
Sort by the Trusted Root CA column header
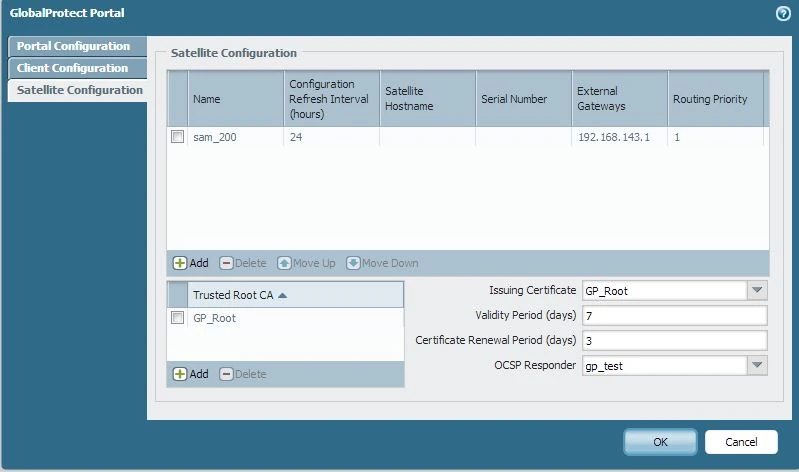point(296,295)
